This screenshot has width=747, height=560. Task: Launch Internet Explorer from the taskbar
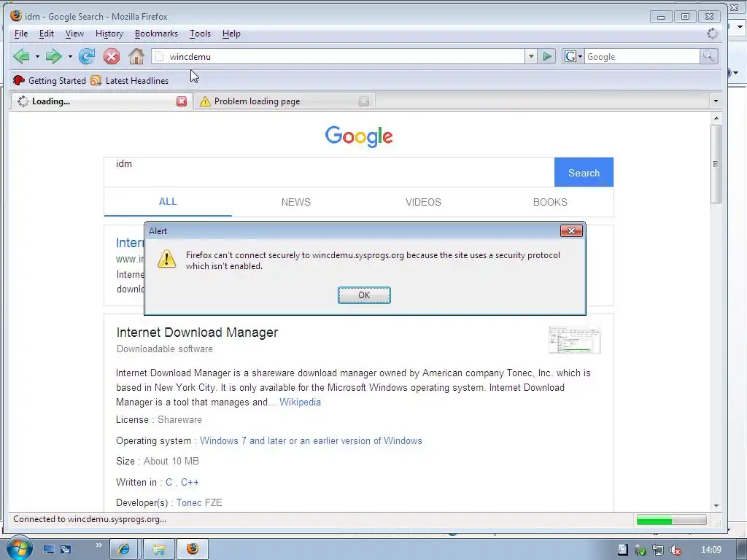[x=124, y=549]
